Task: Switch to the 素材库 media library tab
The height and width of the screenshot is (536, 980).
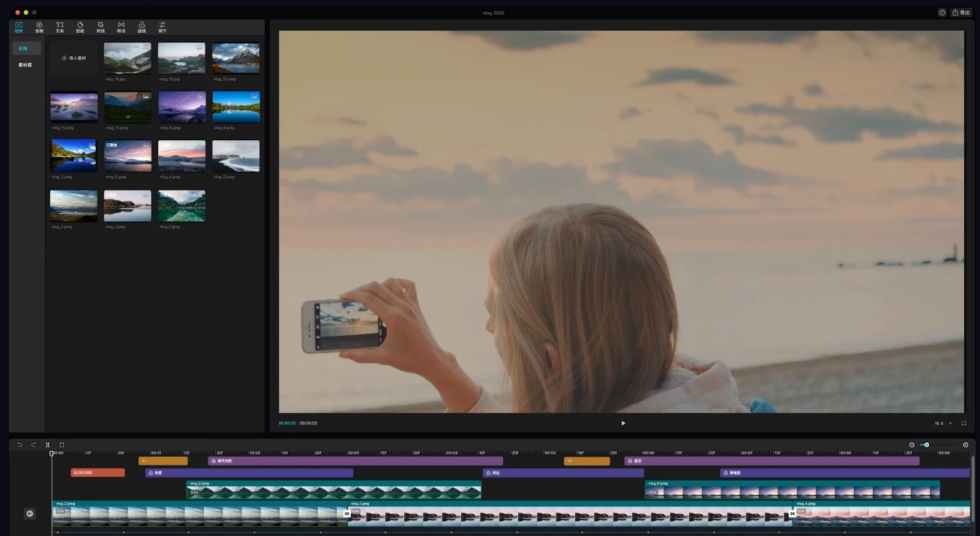Action: tap(25, 64)
